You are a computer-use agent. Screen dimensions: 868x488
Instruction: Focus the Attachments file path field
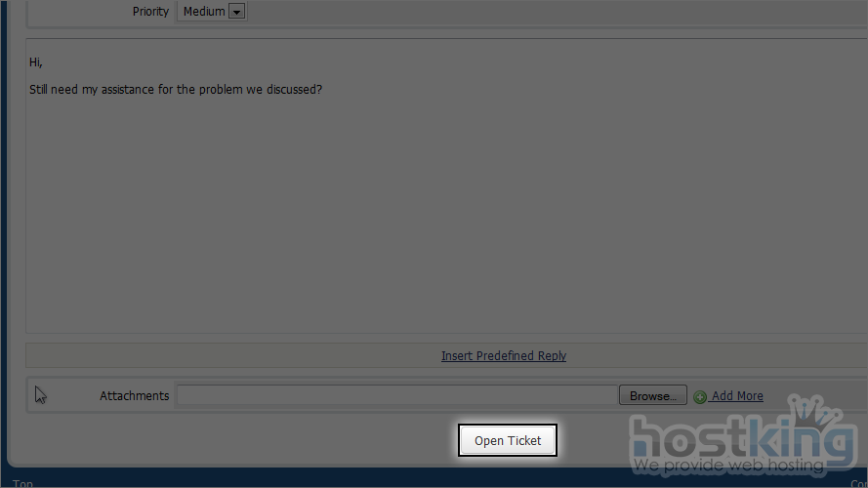point(397,395)
